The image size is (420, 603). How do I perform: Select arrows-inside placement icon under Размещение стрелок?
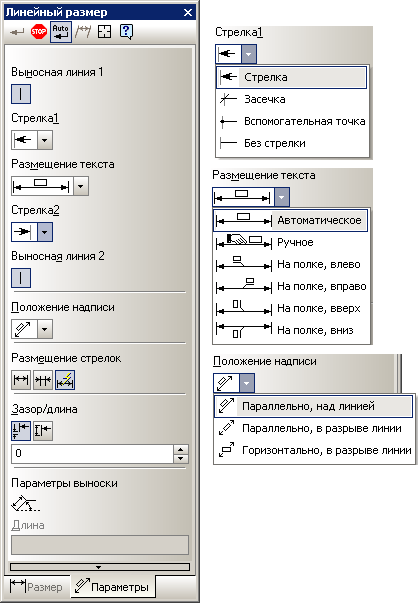point(21,380)
